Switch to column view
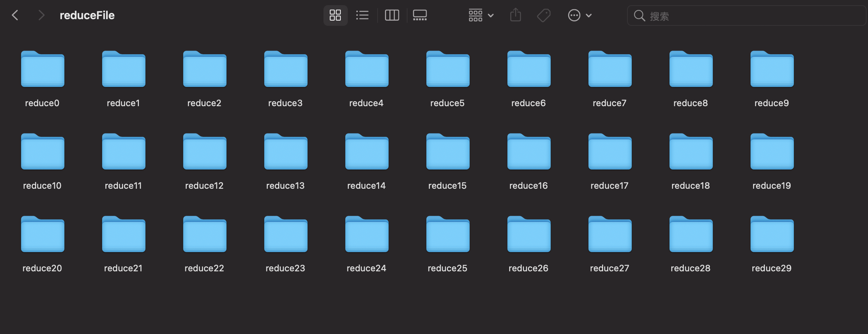Viewport: 868px width, 334px height. pos(392,15)
